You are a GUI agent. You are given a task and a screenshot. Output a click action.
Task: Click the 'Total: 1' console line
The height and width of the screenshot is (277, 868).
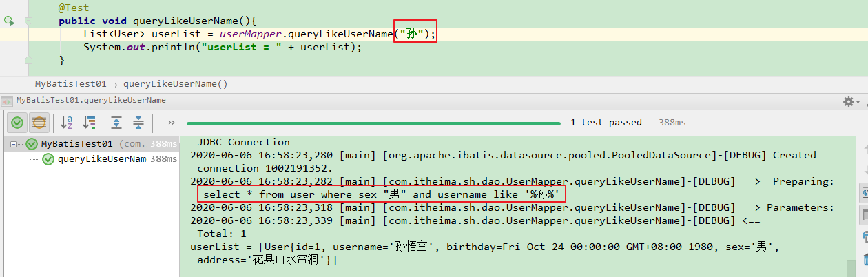(222, 234)
